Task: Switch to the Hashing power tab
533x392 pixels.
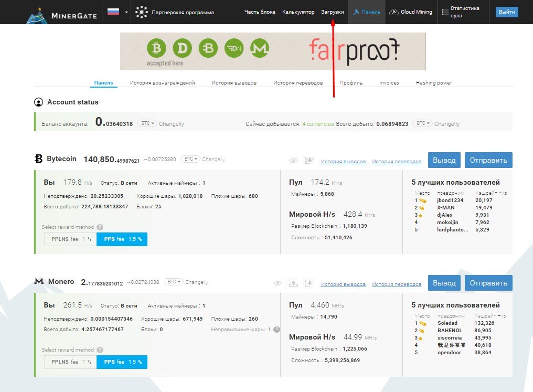Action: point(434,82)
